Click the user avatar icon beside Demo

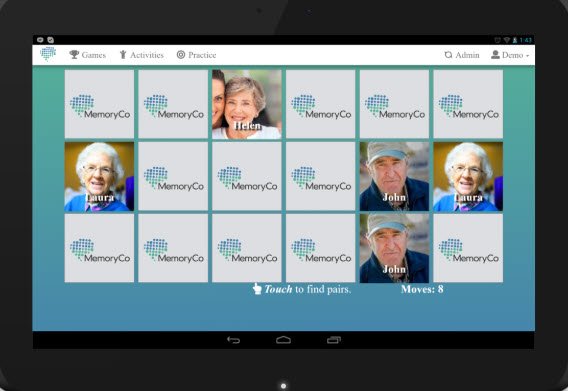[495, 55]
